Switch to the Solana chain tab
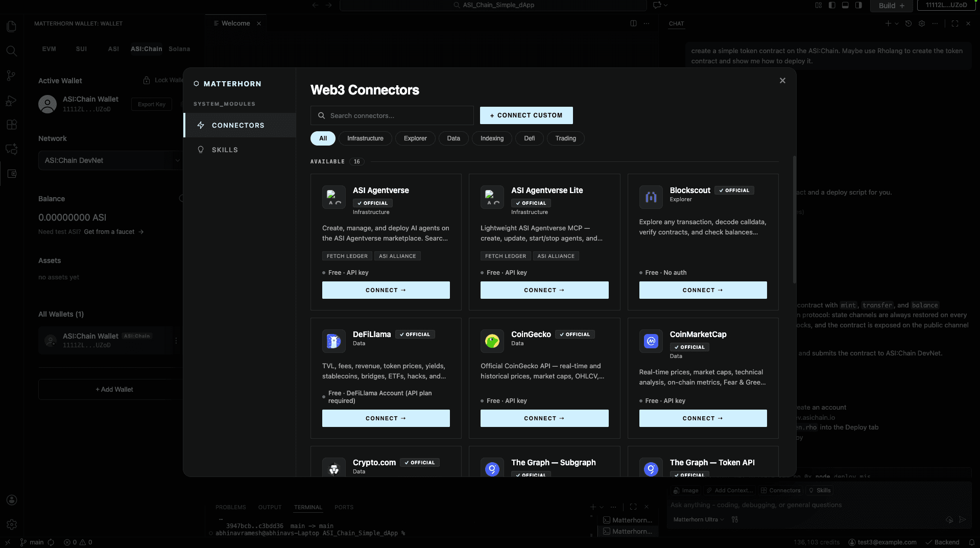980x548 pixels. click(179, 49)
